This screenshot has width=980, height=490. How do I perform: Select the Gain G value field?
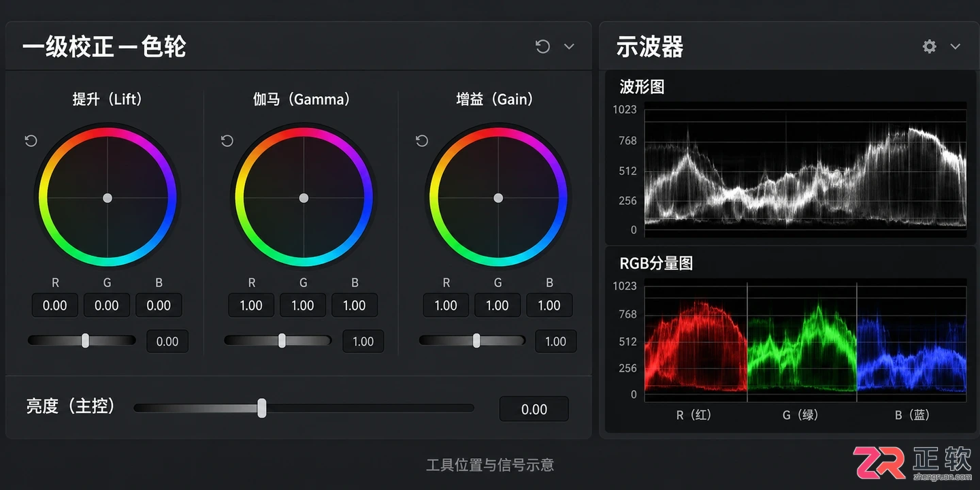tap(497, 306)
